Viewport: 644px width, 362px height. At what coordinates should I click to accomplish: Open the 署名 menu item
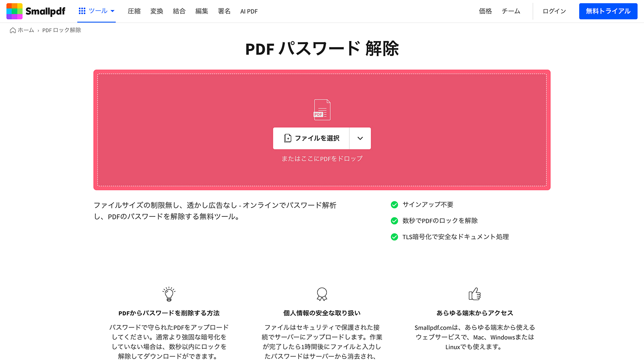coord(224,11)
